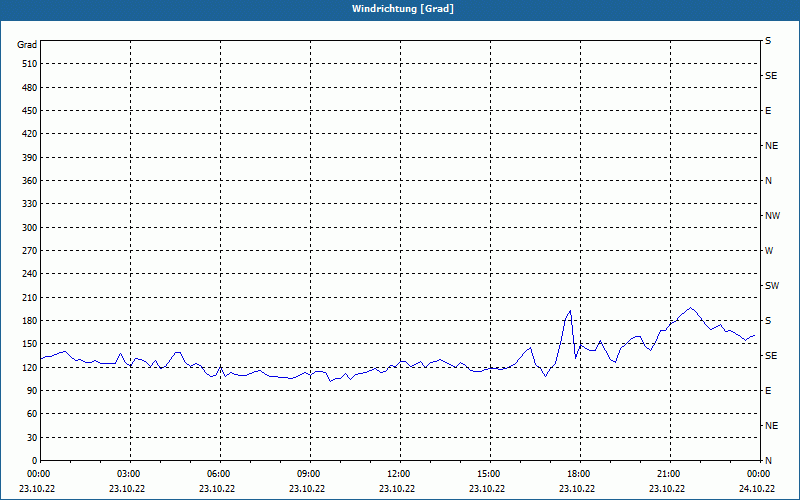
Task: Click the 0 degree axis label
Action: coord(34,461)
